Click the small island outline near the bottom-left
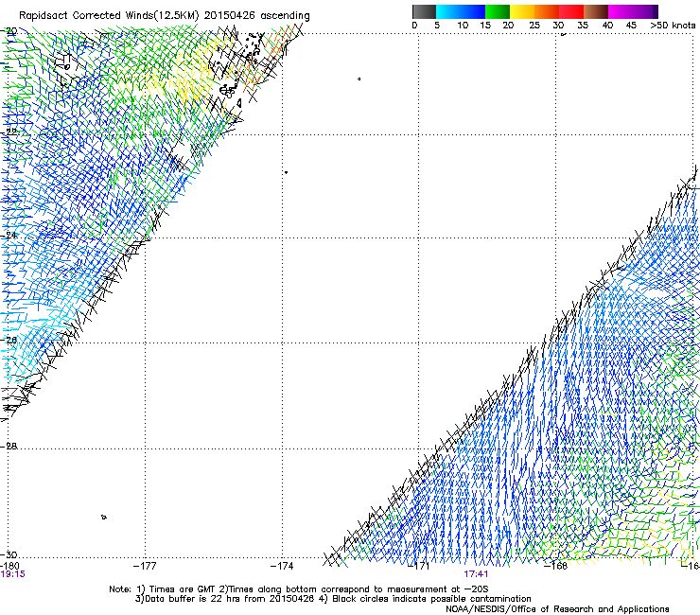This screenshot has height=615, width=700. 104,518
